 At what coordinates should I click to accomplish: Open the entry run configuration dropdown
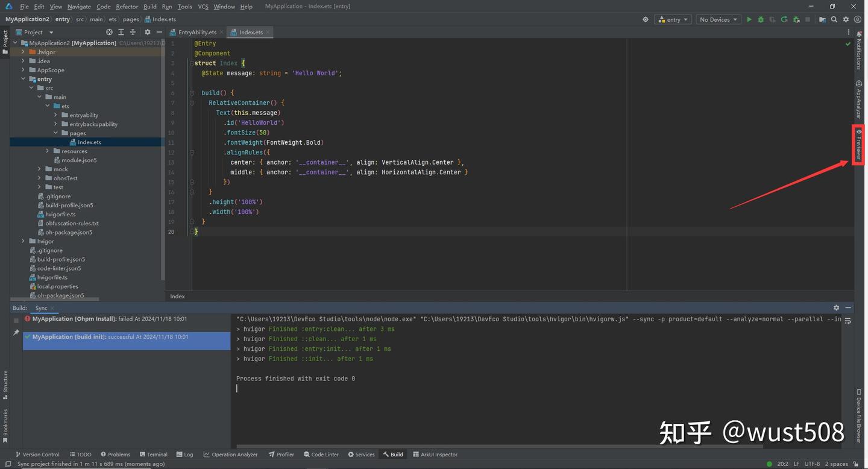(x=673, y=19)
